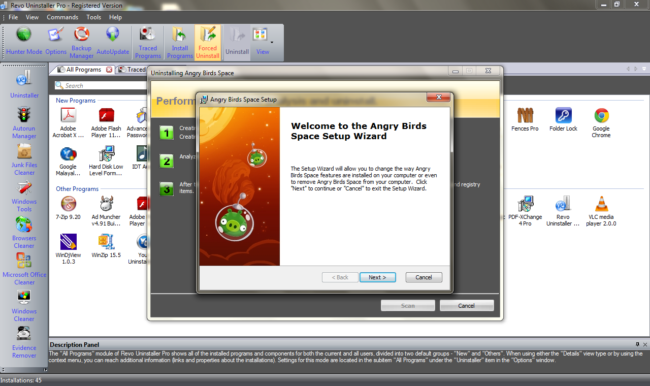Open Evidence Remover
This screenshot has width=650, height=386.
(x=24, y=343)
